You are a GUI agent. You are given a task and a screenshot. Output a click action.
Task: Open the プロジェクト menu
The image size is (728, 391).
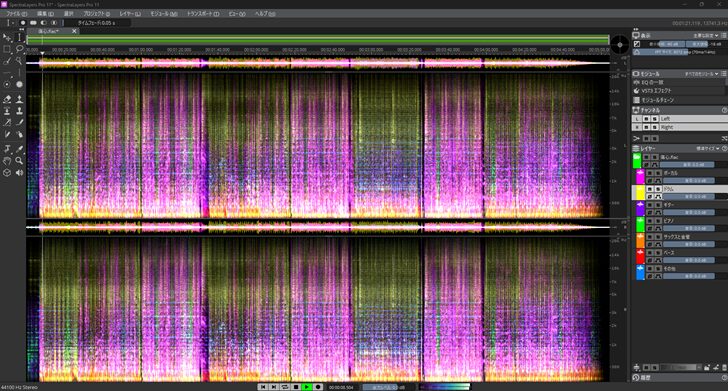pos(97,13)
